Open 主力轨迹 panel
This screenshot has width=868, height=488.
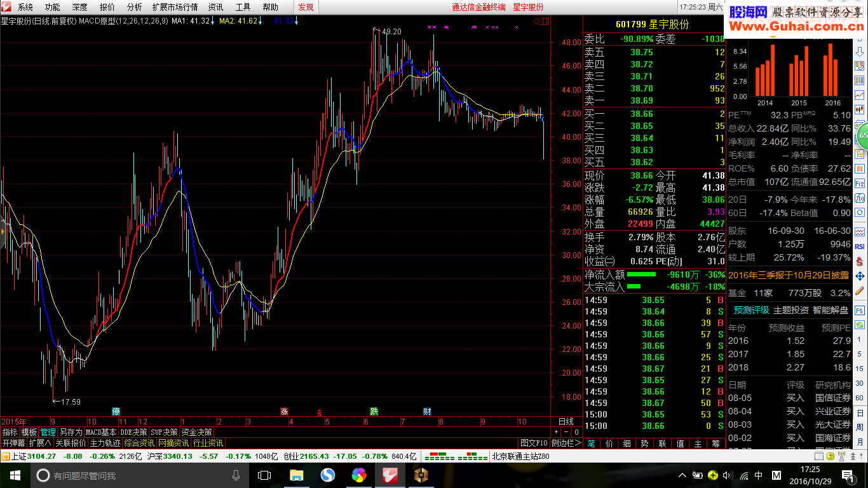pyautogui.click(x=105, y=443)
